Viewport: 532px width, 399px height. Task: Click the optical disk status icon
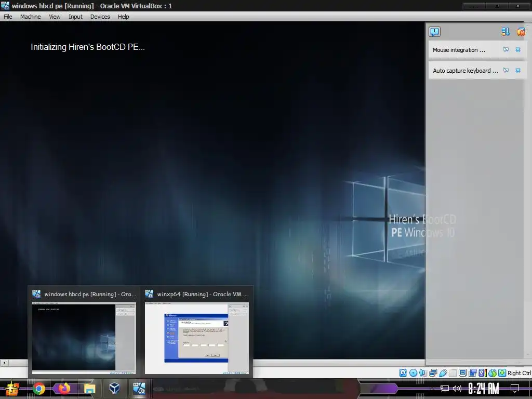(413, 373)
